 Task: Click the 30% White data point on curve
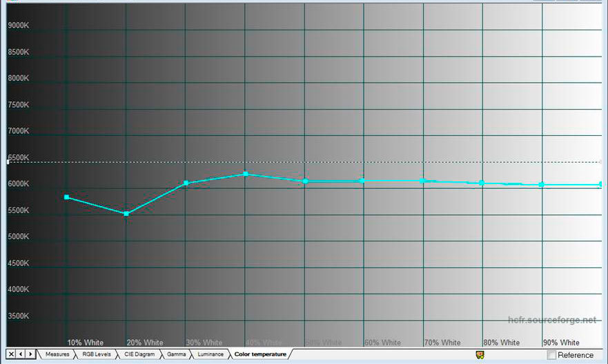click(186, 183)
